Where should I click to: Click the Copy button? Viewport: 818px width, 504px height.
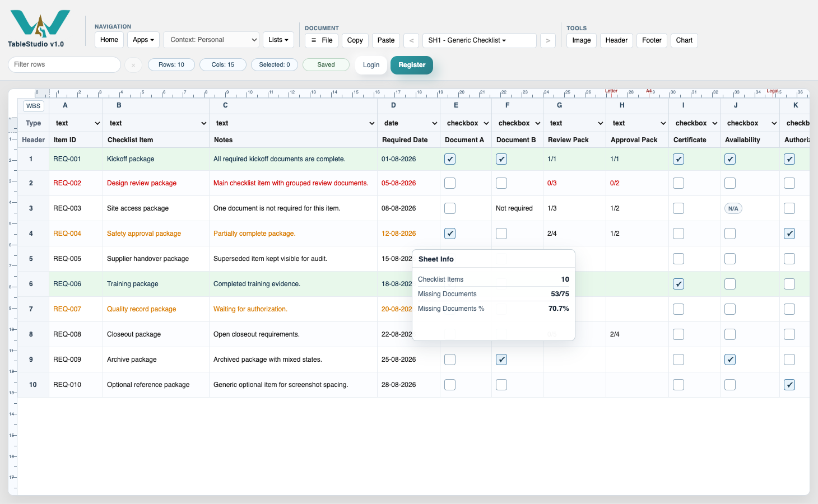pos(355,40)
